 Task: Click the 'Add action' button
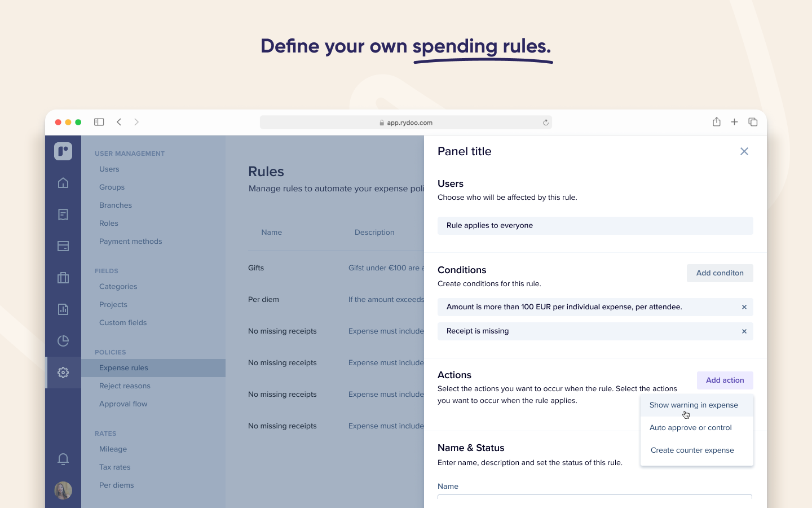725,380
